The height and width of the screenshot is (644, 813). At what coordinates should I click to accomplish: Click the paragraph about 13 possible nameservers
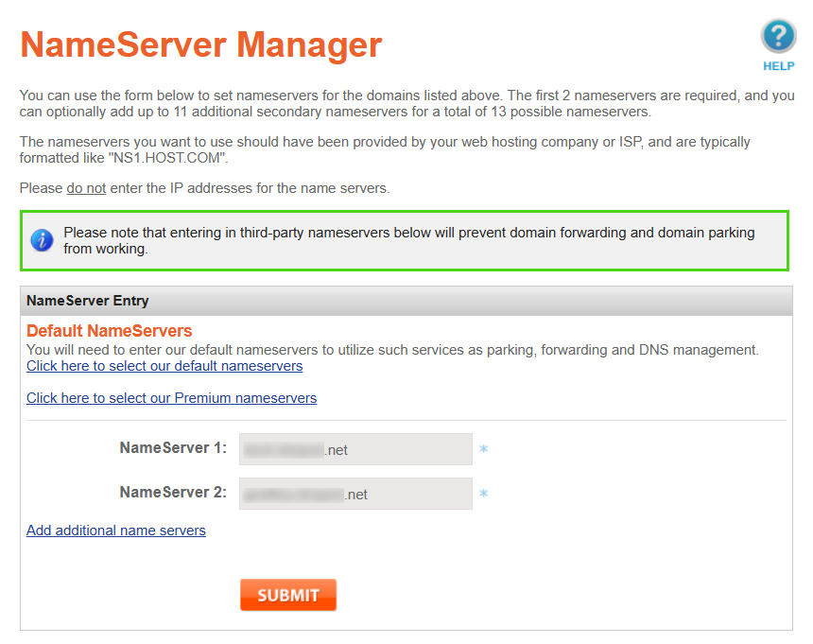(406, 103)
